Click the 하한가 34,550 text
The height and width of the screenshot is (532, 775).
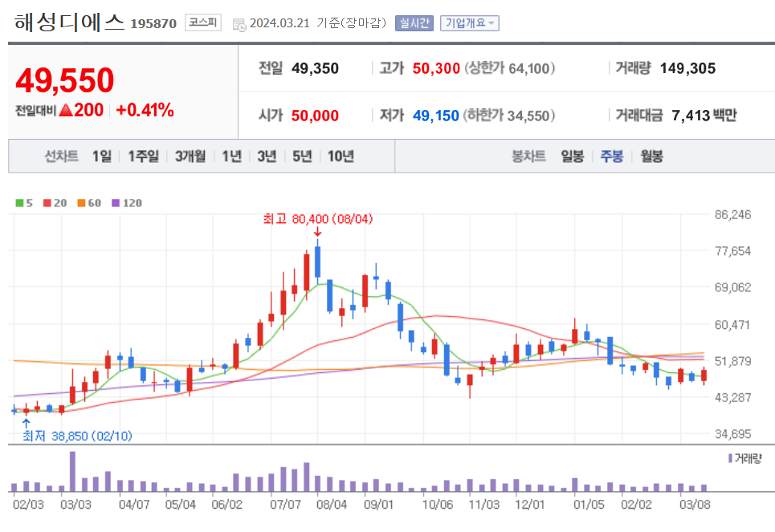pos(509,116)
